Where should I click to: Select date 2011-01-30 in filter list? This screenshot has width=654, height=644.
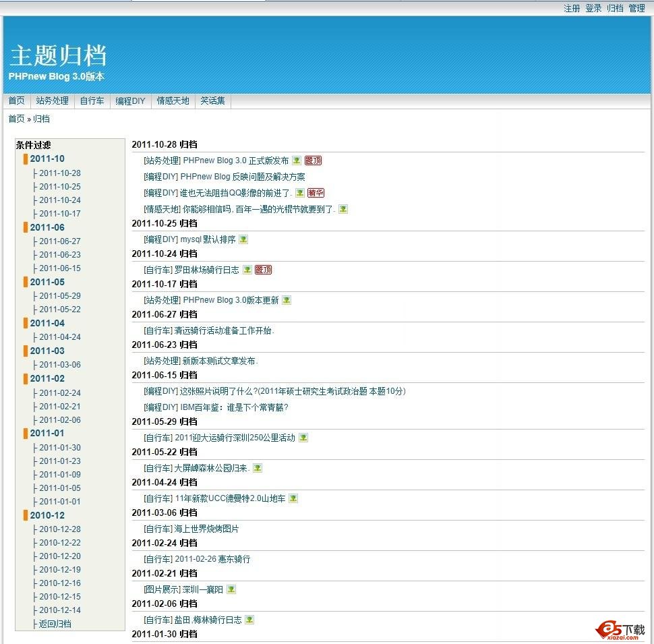click(x=60, y=447)
